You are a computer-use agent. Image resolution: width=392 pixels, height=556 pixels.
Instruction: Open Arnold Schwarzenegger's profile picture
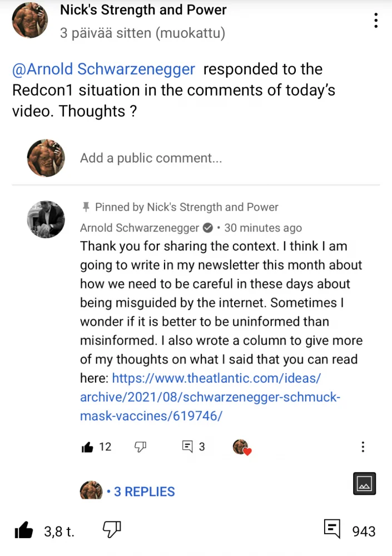click(46, 219)
